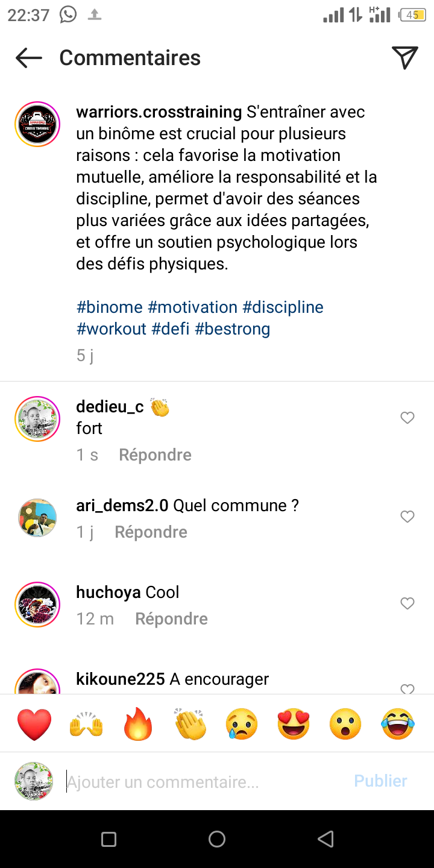The width and height of the screenshot is (434, 868).
Task: Like huchoya's Cool comment
Action: point(407,603)
